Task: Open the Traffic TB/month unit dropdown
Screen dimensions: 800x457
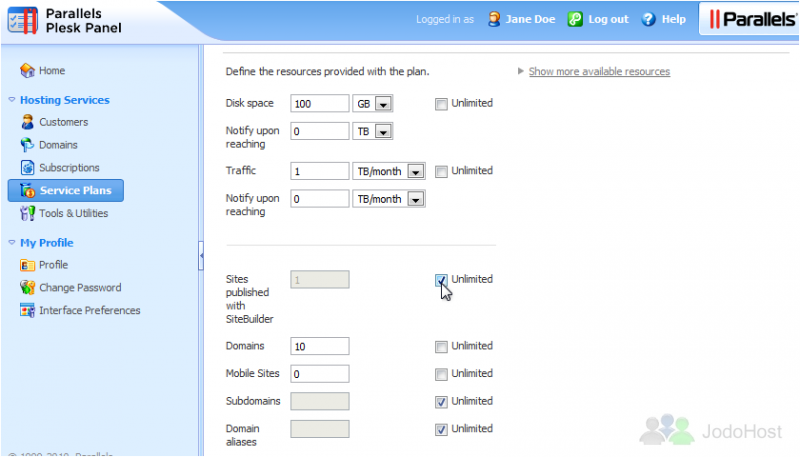Action: click(x=389, y=171)
